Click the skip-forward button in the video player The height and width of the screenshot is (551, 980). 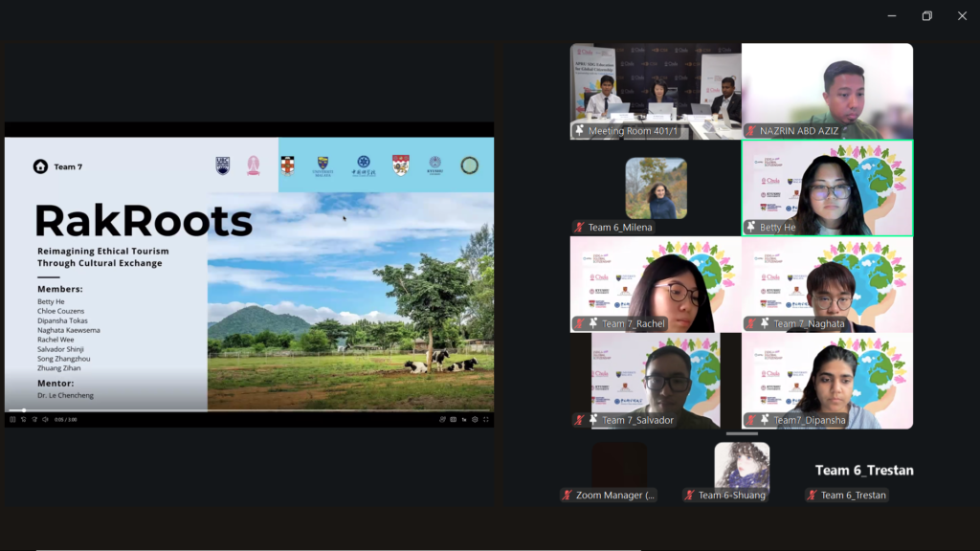tap(34, 420)
